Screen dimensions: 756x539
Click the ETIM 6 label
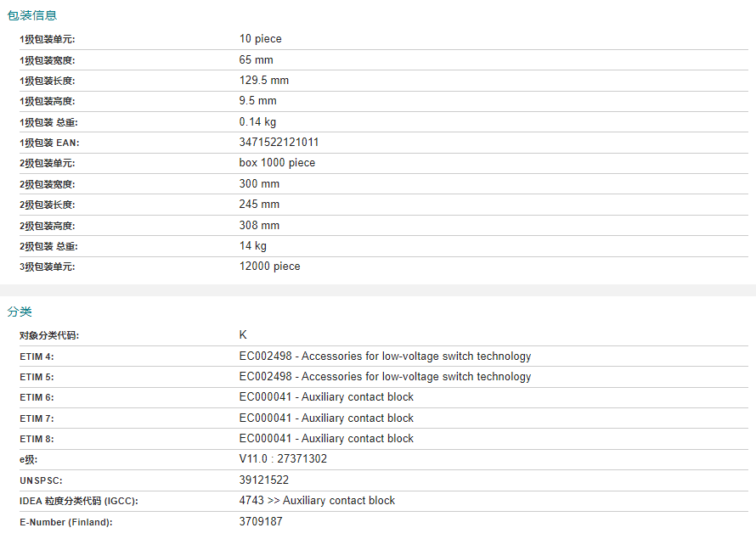tap(37, 398)
